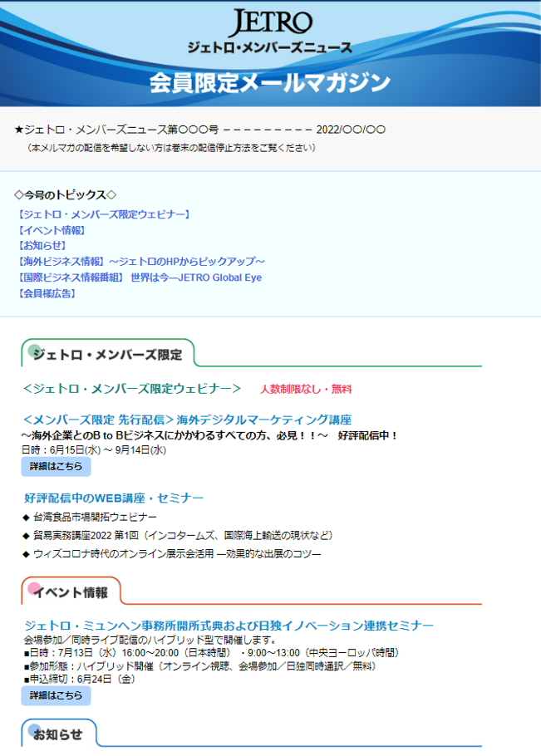Open 国際ビジネス情報番組 JETRO Global Eye link

click(x=139, y=277)
